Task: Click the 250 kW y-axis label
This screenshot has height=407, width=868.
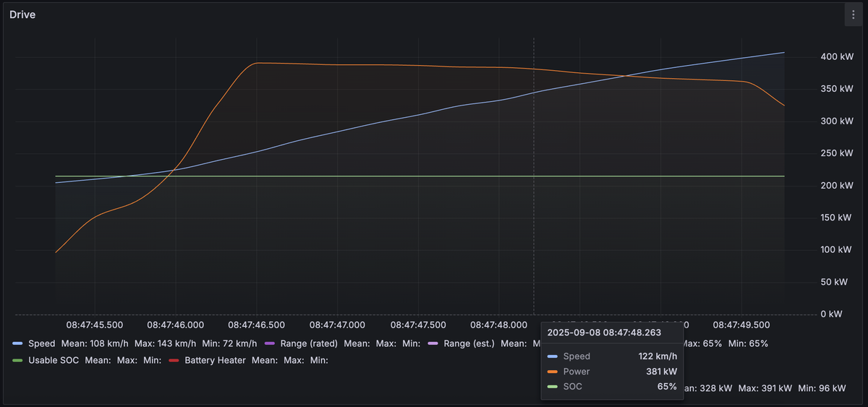Action: point(836,153)
